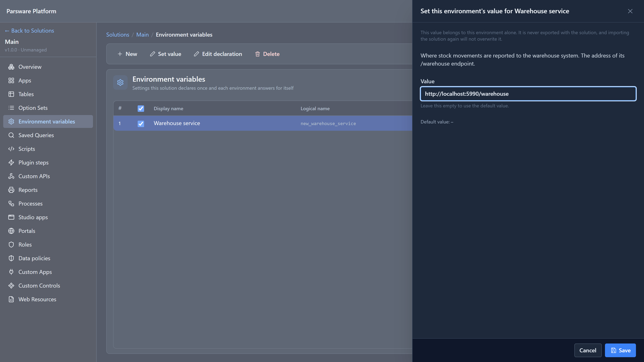Open Plugin steps from the sidebar
The height and width of the screenshot is (362, 644).
click(x=48, y=162)
